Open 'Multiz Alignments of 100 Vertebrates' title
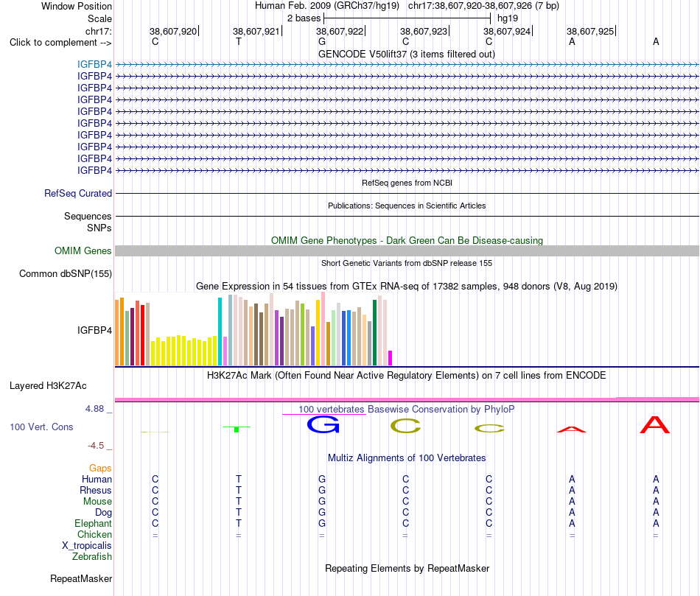 point(407,458)
